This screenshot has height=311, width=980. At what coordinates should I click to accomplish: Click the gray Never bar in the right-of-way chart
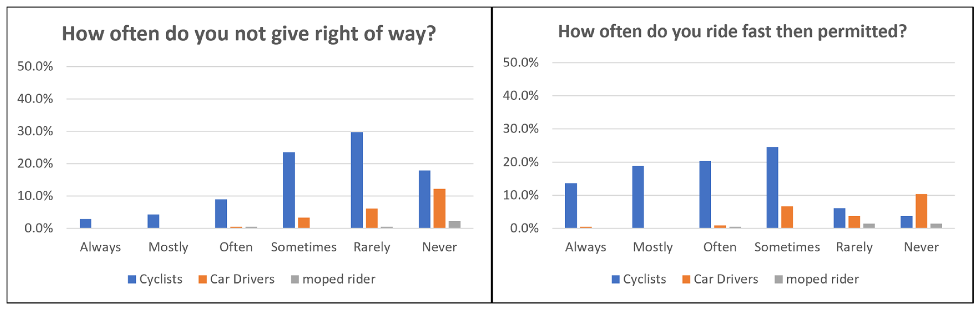coord(455,224)
